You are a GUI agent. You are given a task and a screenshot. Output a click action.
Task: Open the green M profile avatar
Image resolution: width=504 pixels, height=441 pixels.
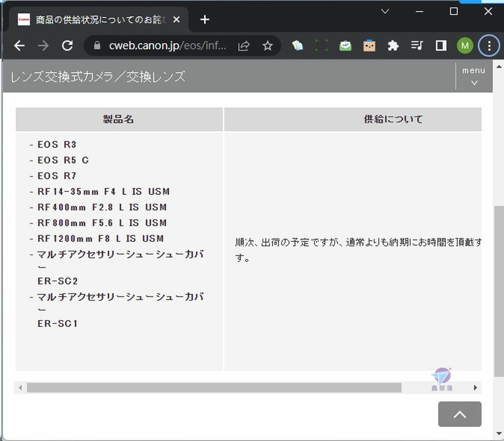click(x=465, y=46)
